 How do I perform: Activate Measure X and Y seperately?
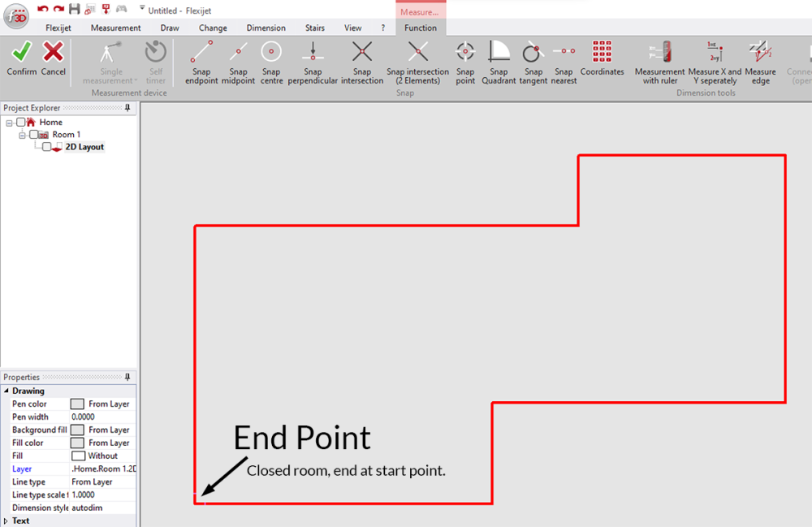[x=715, y=61]
